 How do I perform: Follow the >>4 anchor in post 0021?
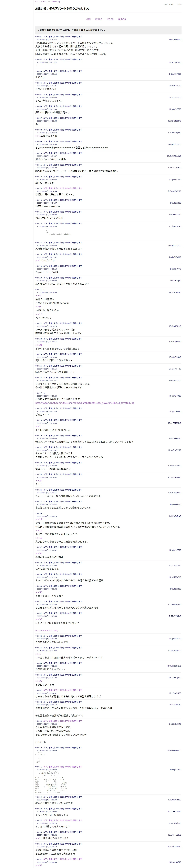coord(38,296)
